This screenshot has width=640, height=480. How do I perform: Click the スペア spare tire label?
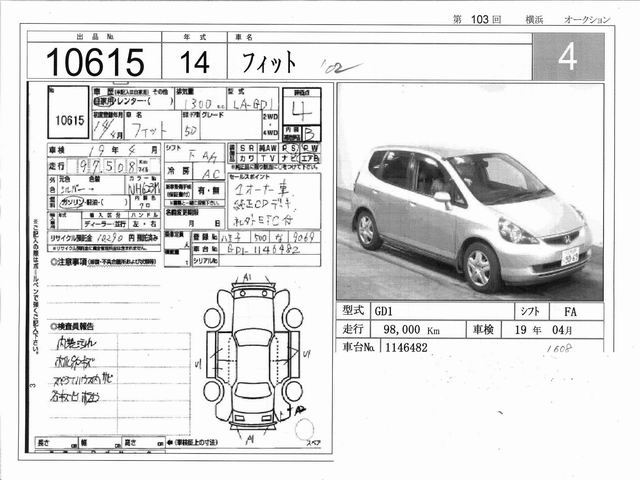(313, 443)
